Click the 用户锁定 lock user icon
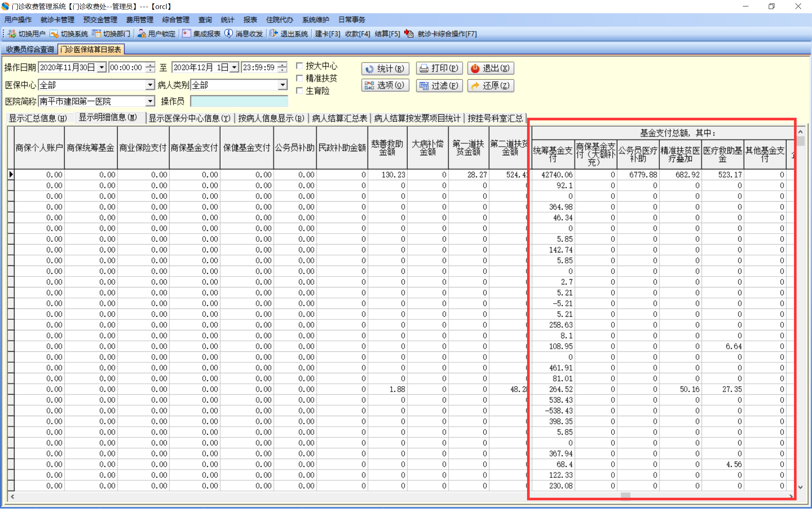The image size is (812, 509). coord(142,34)
